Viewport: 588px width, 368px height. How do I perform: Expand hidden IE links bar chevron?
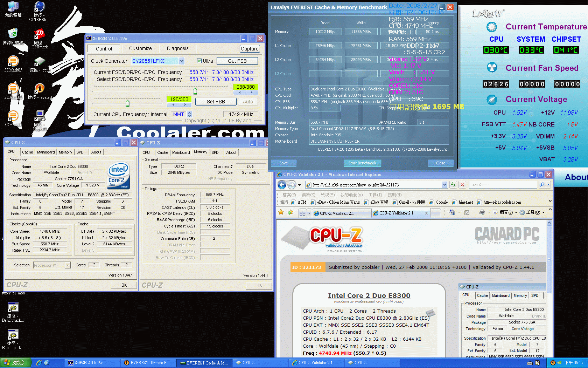(x=550, y=201)
